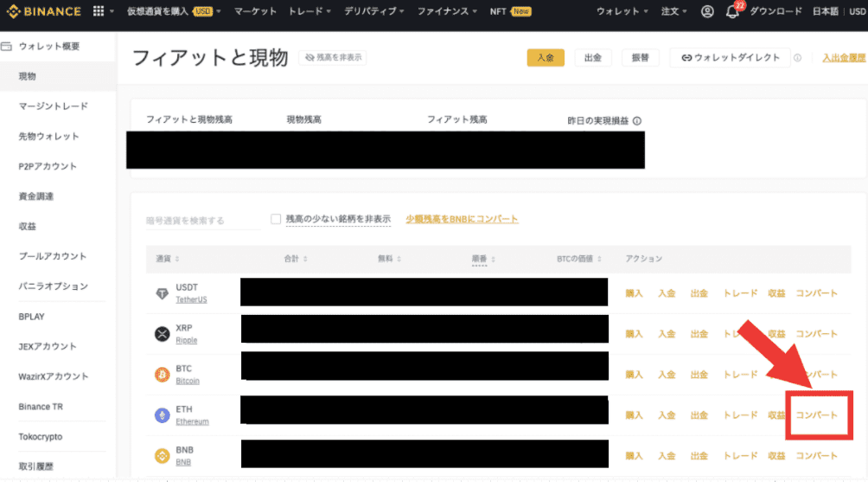Select 現物 in the sidebar

[x=58, y=76]
